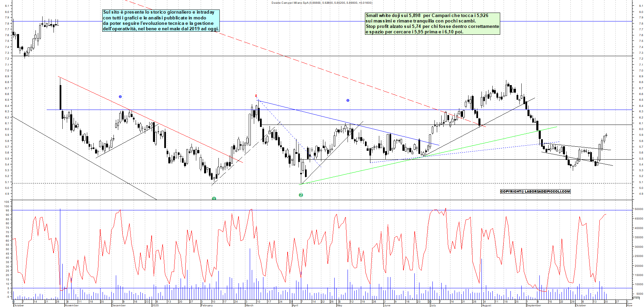Click the February label on the time axis
This screenshot has height=307, width=644.
[207, 305]
